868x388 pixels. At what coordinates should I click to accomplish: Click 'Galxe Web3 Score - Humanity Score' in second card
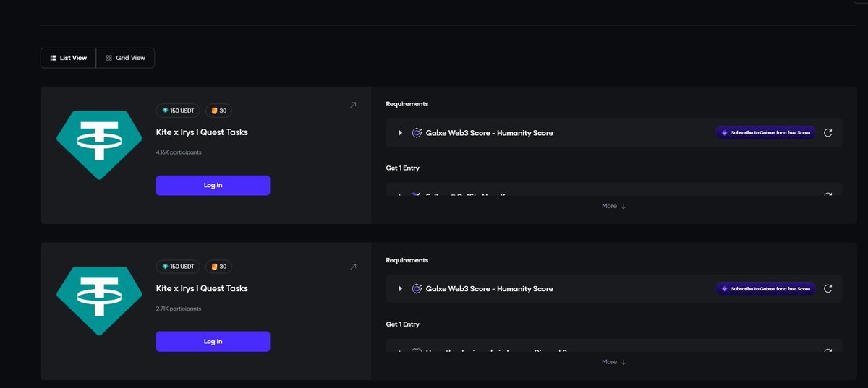coord(490,289)
